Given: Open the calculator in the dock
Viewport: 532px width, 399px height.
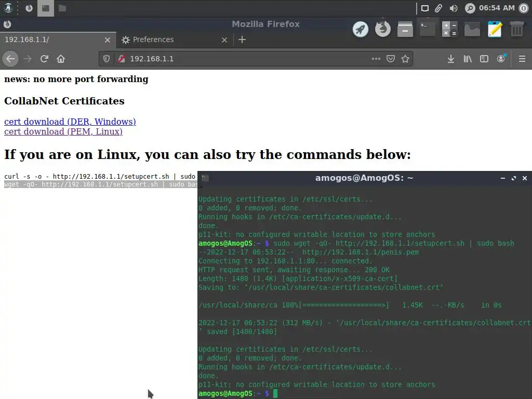Looking at the screenshot, I should [x=450, y=29].
